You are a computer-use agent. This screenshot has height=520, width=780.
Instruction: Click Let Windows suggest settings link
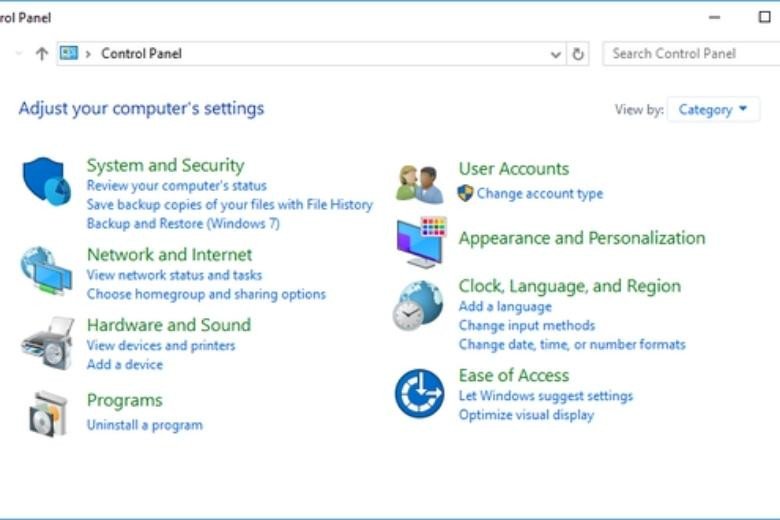point(546,396)
